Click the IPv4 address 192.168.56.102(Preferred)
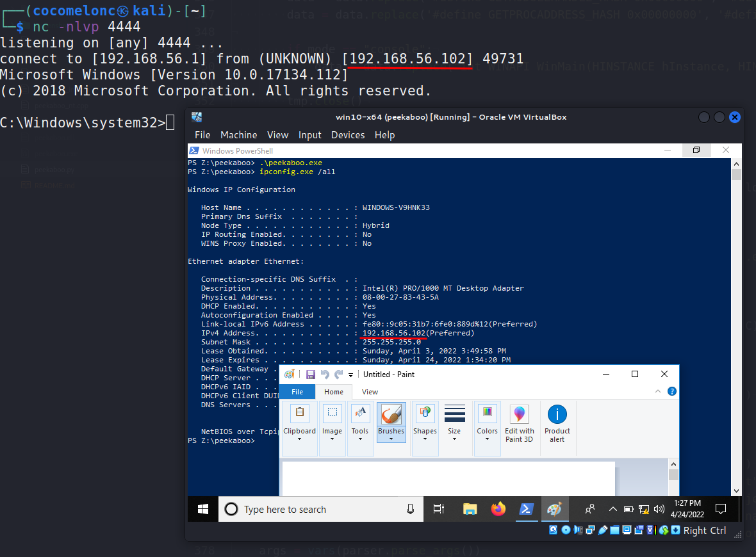 (x=418, y=333)
